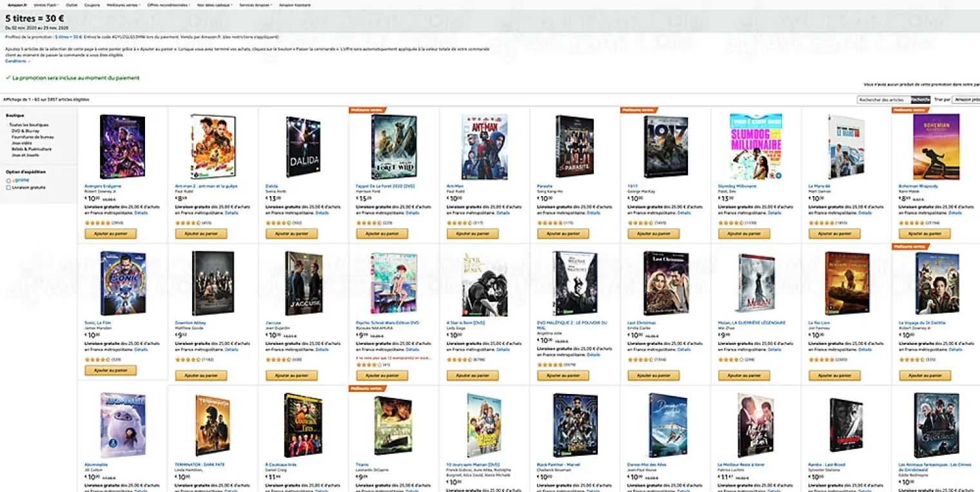This screenshot has width=980, height=492.
Task: Add Le Roi Lion to the basket
Action: (x=834, y=375)
